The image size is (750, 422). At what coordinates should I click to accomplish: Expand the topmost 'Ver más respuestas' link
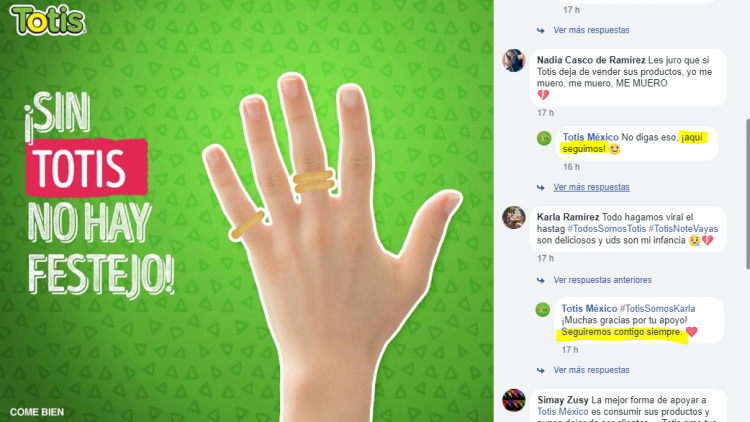(591, 30)
